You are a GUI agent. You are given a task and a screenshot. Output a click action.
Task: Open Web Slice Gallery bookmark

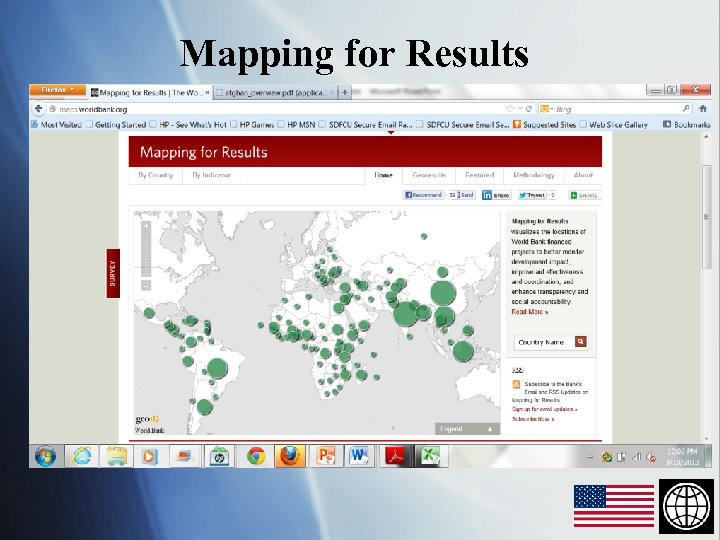(x=613, y=124)
